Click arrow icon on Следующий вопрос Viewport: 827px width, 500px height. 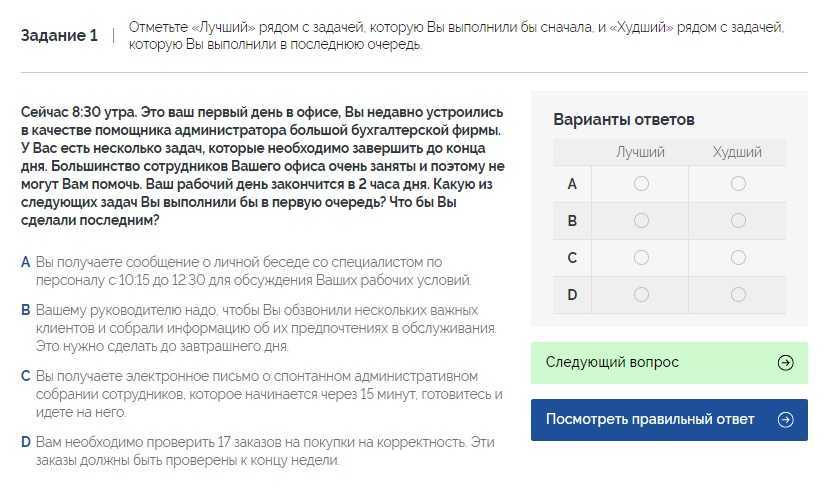tap(786, 363)
